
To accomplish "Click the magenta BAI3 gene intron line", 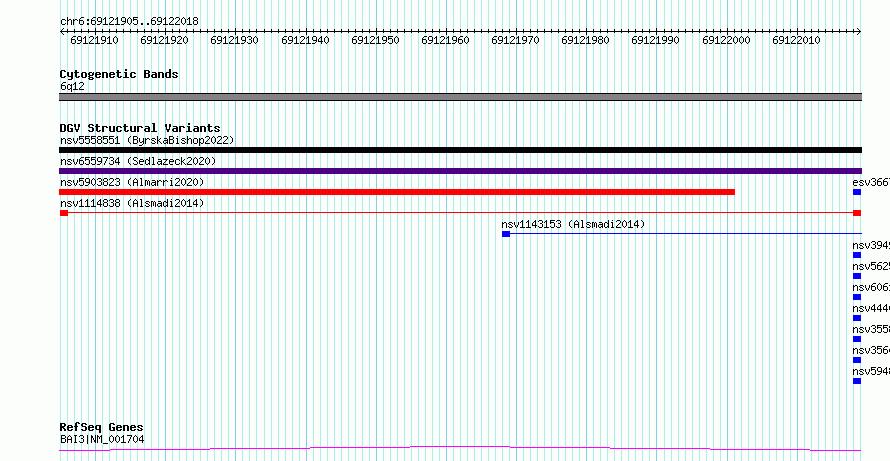I will (460, 449).
